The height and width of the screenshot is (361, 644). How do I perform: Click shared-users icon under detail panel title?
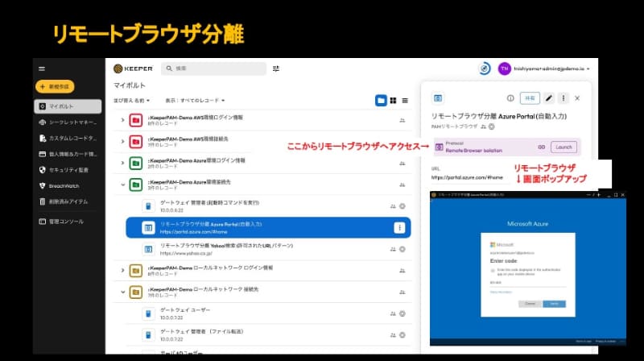pyautogui.click(x=484, y=127)
